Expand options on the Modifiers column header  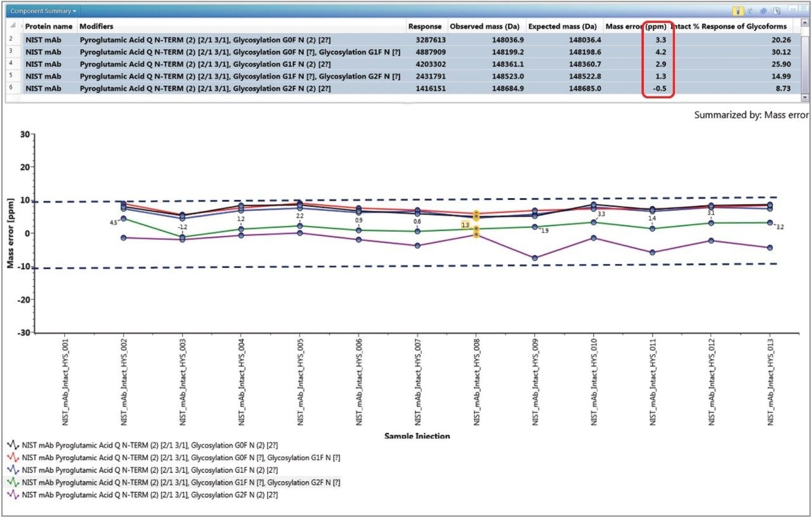96,26
